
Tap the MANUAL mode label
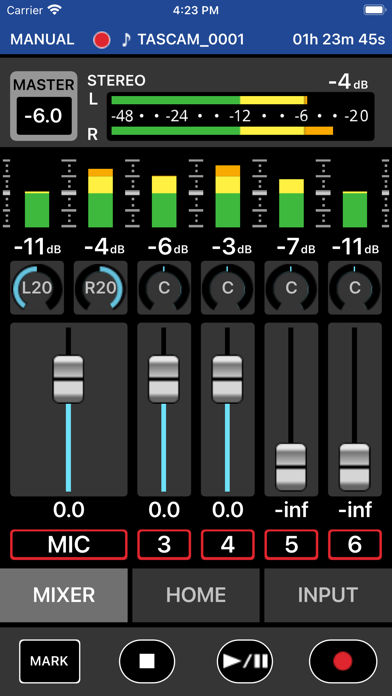click(42, 40)
